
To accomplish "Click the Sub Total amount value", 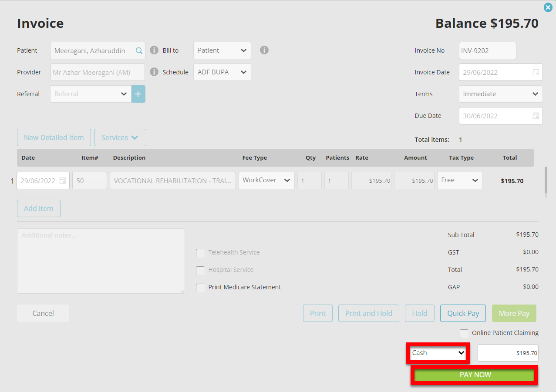I will point(527,235).
